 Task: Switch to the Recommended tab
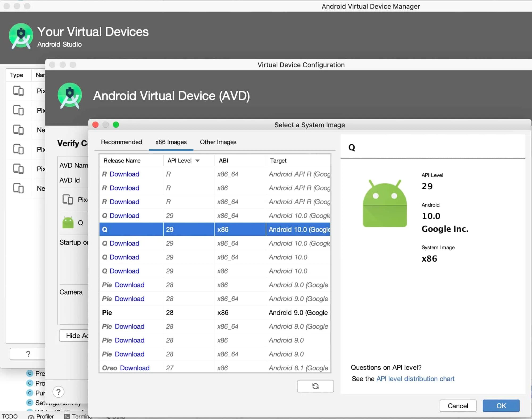(121, 142)
